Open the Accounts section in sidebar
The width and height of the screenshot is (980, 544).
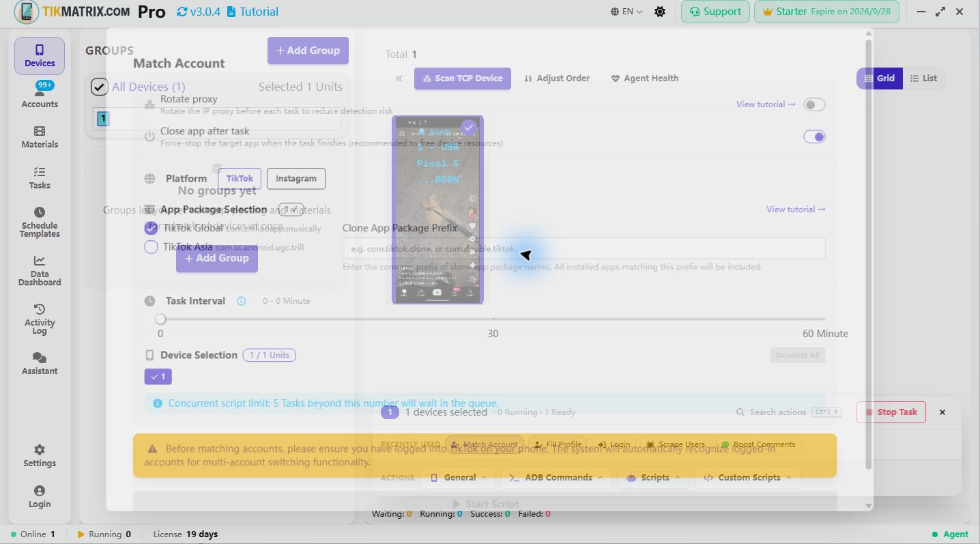coord(40,96)
